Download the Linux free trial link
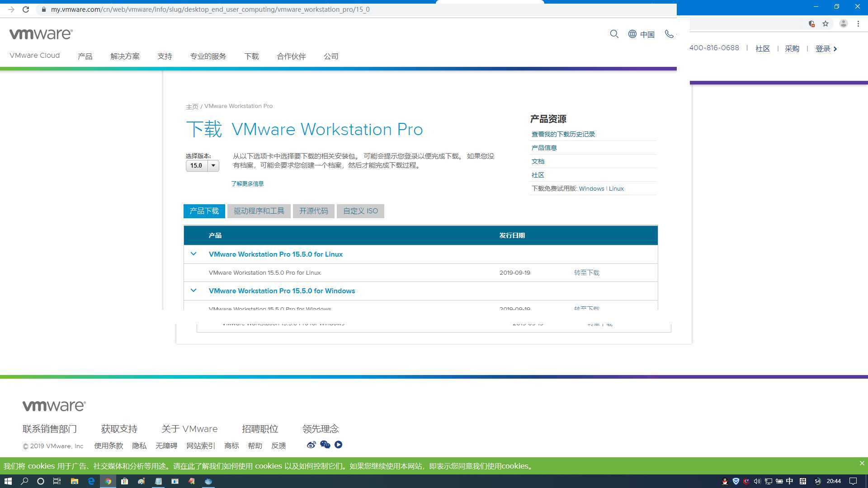This screenshot has height=488, width=868. click(616, 188)
